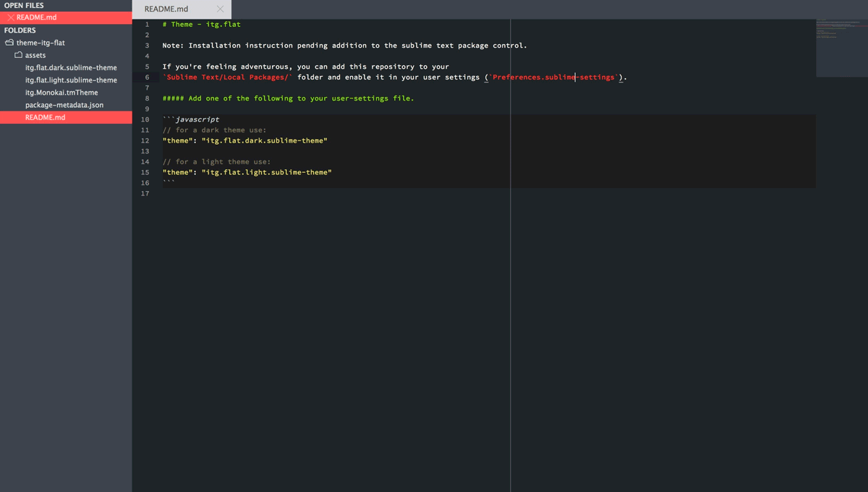This screenshot has width=868, height=492.
Task: Click the '```javascript' code fence line
Action: click(191, 119)
